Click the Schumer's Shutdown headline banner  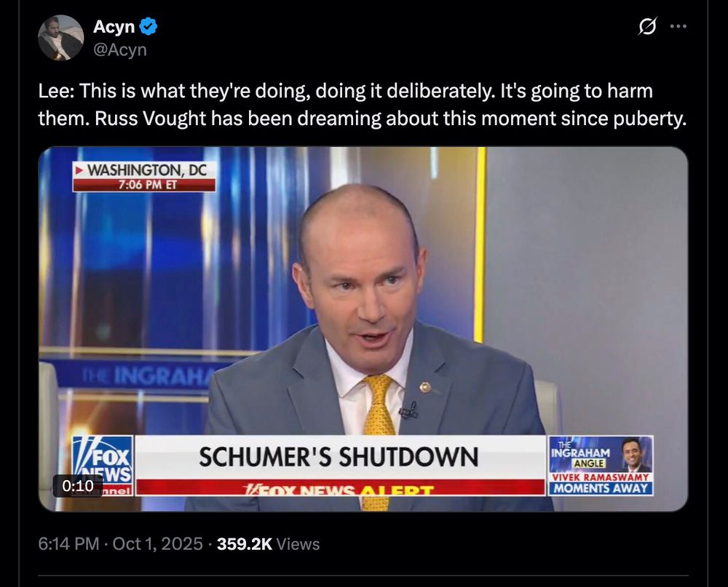tap(339, 457)
